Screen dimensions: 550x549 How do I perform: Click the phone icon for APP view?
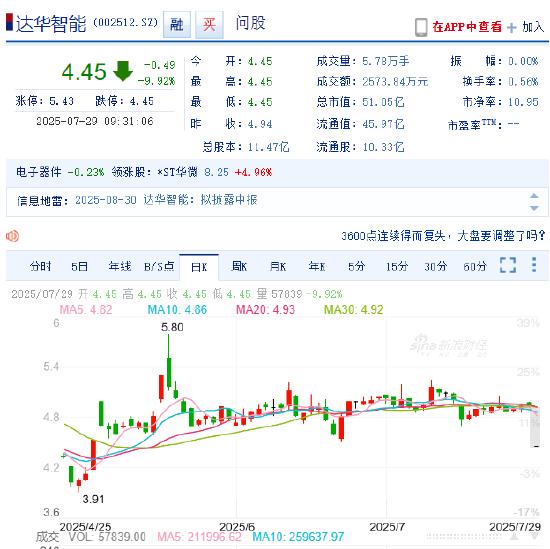pyautogui.click(x=421, y=27)
